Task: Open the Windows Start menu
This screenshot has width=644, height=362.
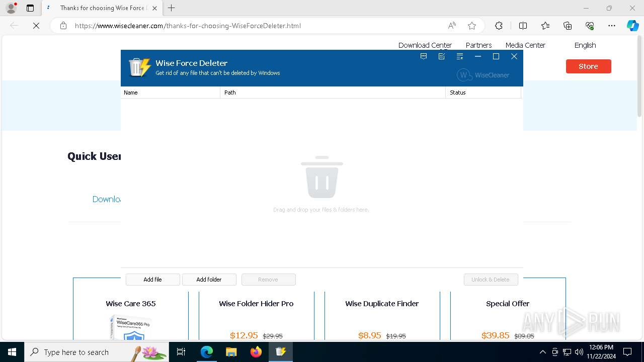Action: 12,352
